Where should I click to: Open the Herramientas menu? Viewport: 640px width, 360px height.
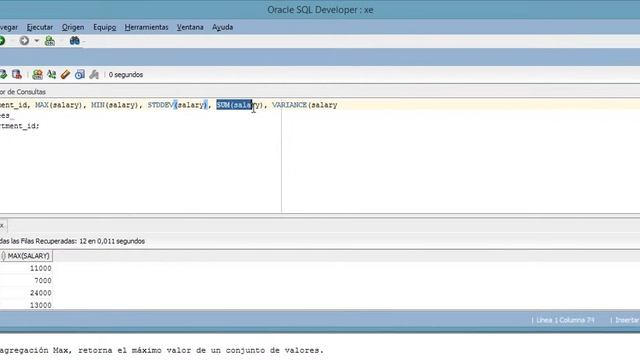pos(147,27)
